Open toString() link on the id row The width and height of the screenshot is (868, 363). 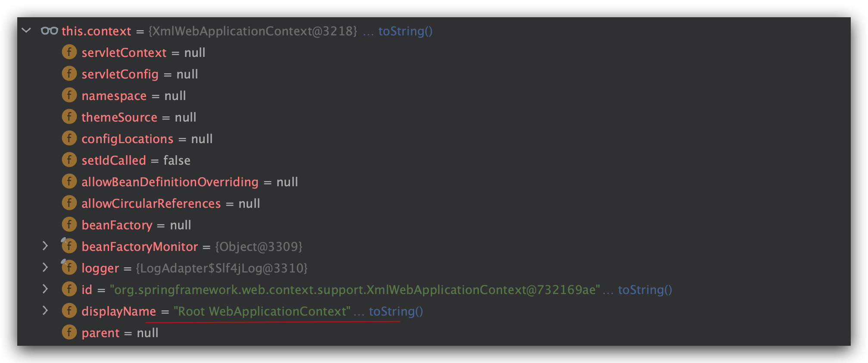pos(645,290)
